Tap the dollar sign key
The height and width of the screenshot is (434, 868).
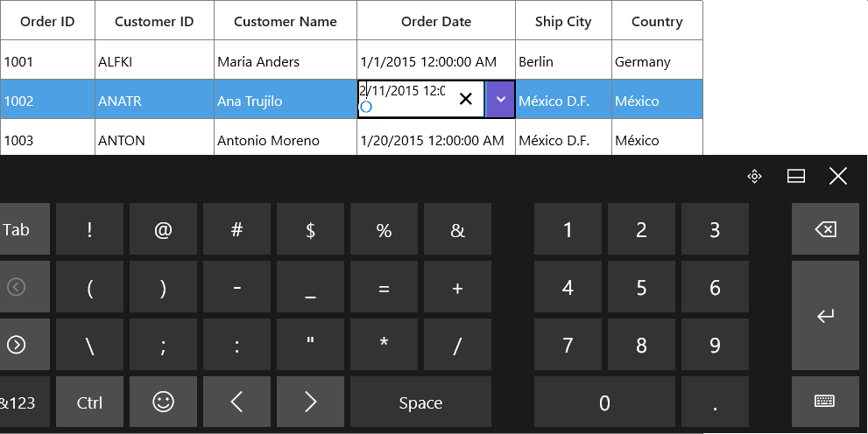pyautogui.click(x=311, y=229)
